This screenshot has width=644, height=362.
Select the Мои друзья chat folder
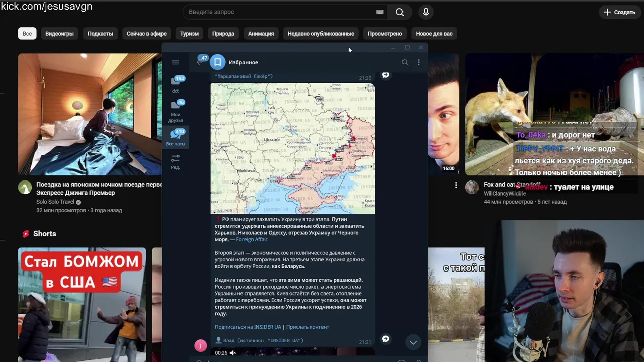[176, 111]
